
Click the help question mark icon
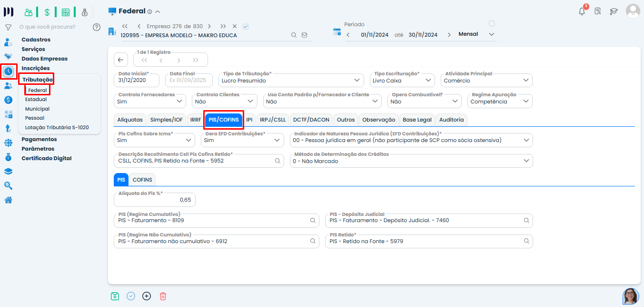click(97, 27)
